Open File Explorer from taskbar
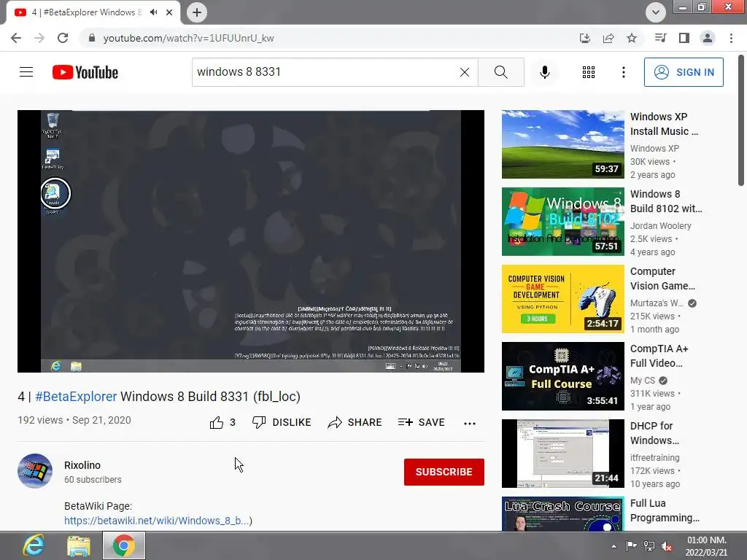747x560 pixels. [x=79, y=545]
